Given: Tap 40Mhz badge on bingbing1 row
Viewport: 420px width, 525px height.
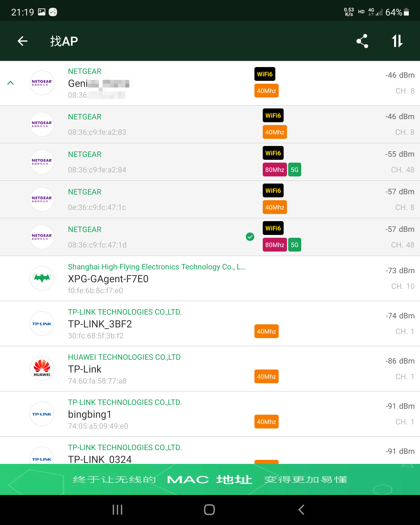Looking at the screenshot, I should (267, 422).
